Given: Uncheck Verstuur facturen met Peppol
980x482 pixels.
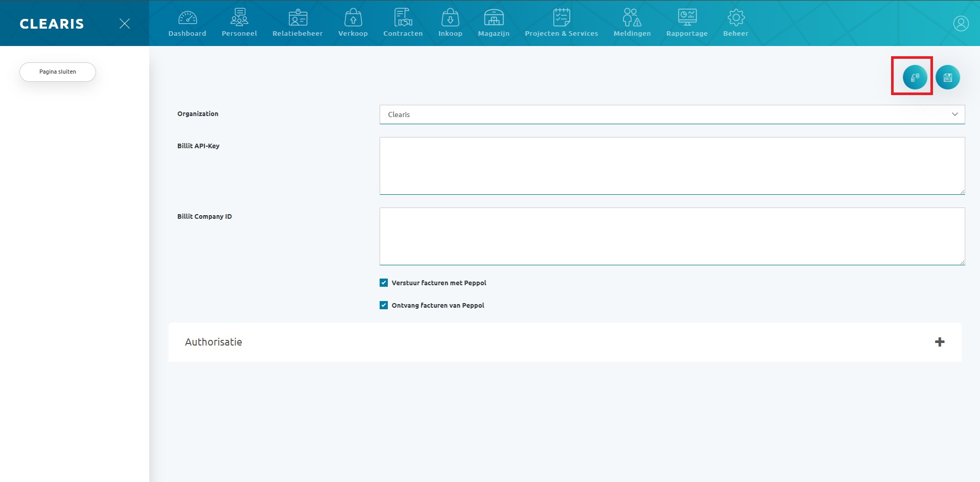Looking at the screenshot, I should 384,283.
